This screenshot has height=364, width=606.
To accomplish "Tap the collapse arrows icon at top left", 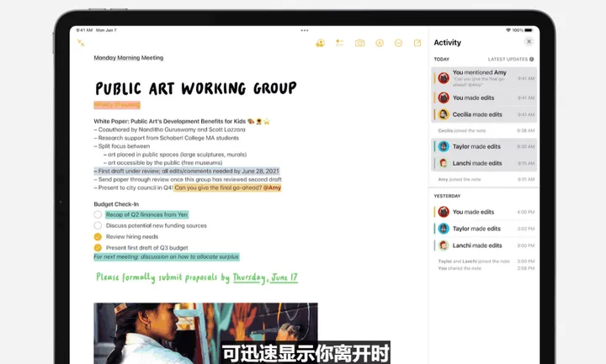I will pyautogui.click(x=81, y=42).
